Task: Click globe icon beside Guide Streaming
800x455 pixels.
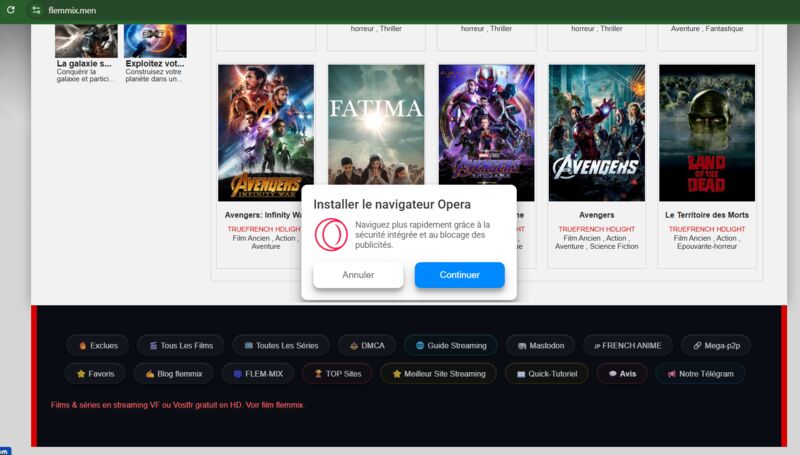Action: point(420,345)
